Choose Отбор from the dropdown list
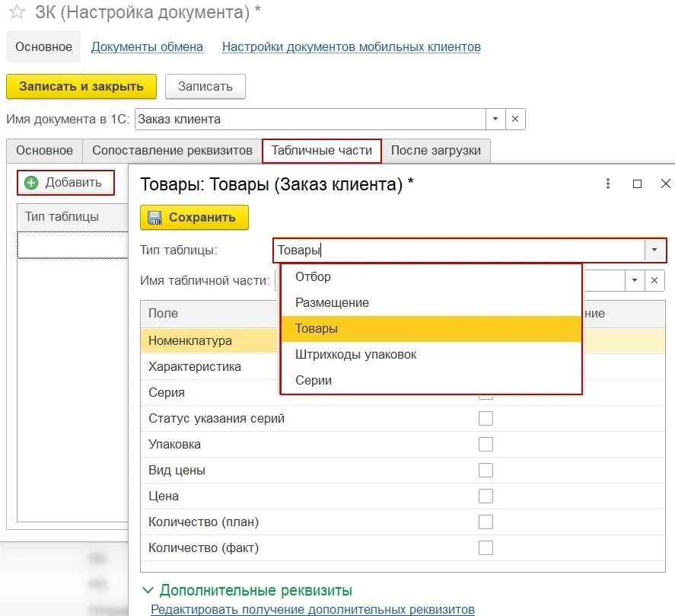Screen dimensions: 675x616 coord(431,276)
